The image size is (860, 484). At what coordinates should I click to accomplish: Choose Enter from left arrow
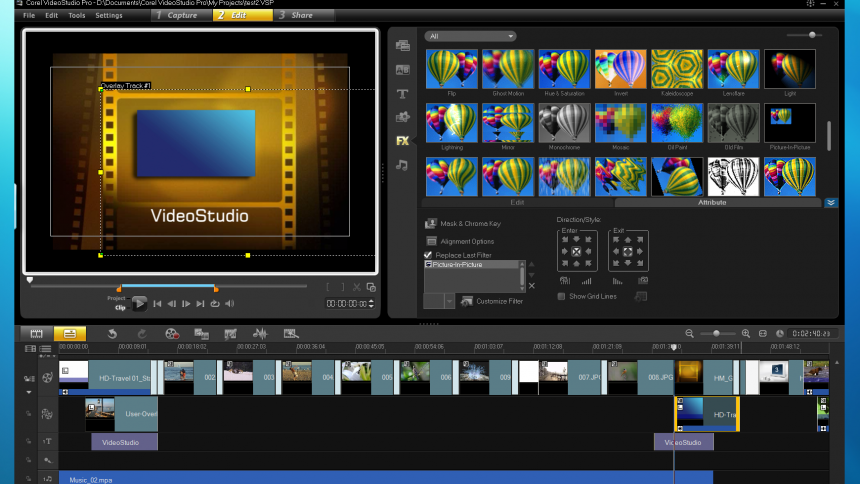coord(565,252)
